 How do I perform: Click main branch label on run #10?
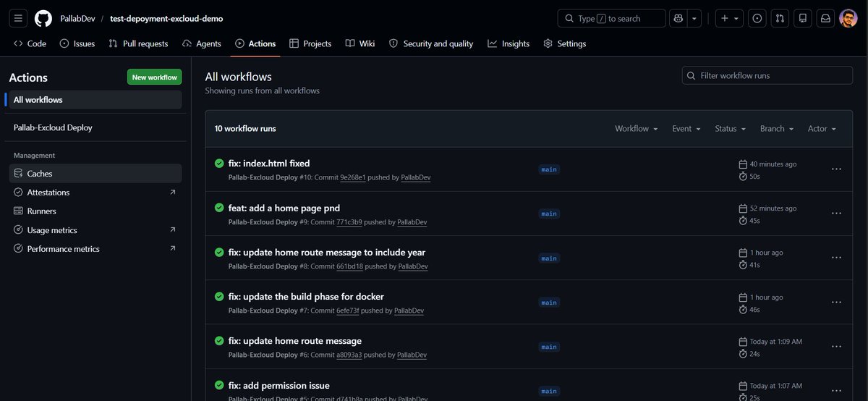549,169
